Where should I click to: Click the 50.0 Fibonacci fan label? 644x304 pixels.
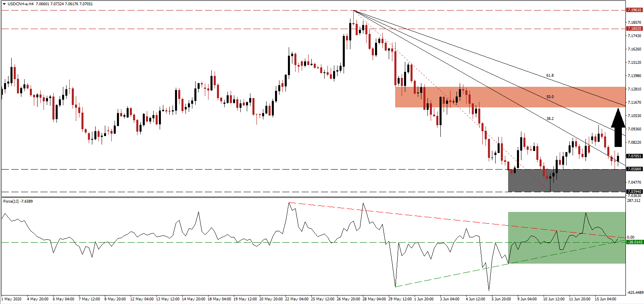pos(550,97)
